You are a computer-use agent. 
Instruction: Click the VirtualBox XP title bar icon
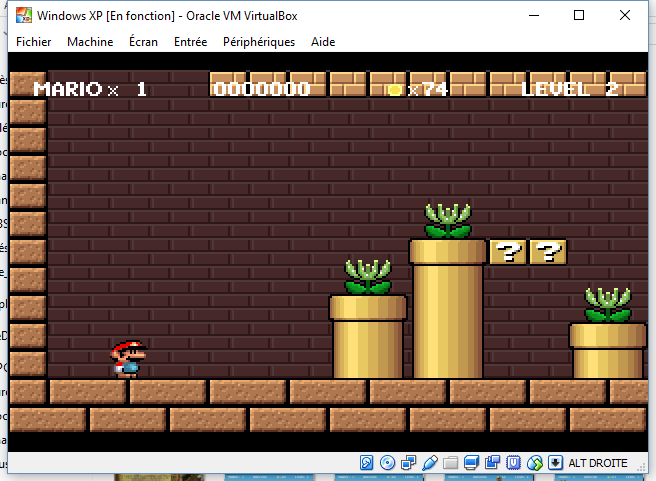[x=24, y=15]
